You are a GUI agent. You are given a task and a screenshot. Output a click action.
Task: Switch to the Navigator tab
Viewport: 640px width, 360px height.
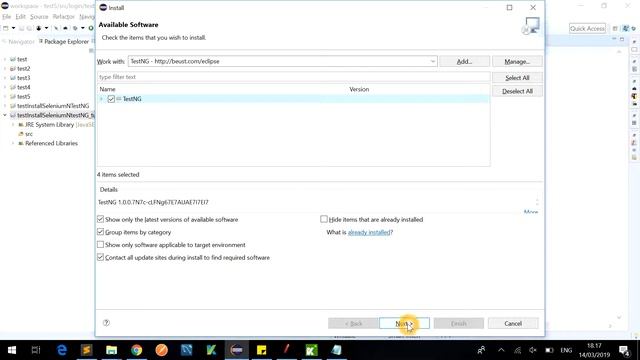(x=18, y=42)
